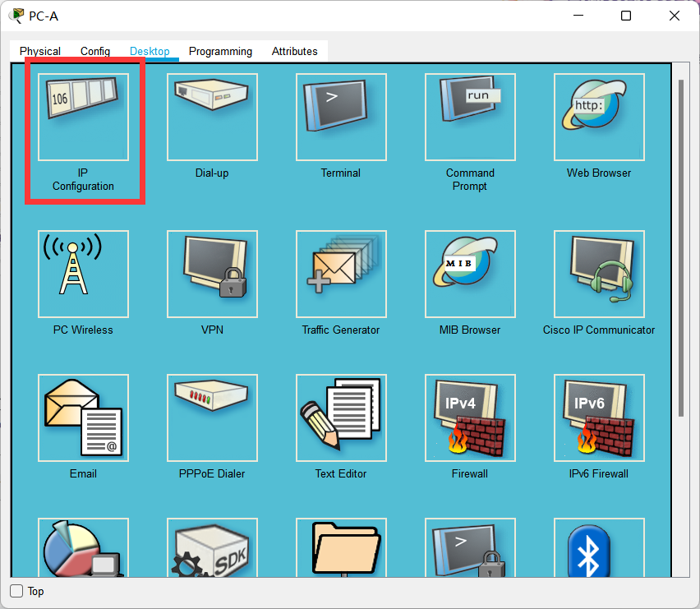This screenshot has height=609, width=700.
Task: Open the SDK box app icon
Action: point(213,547)
